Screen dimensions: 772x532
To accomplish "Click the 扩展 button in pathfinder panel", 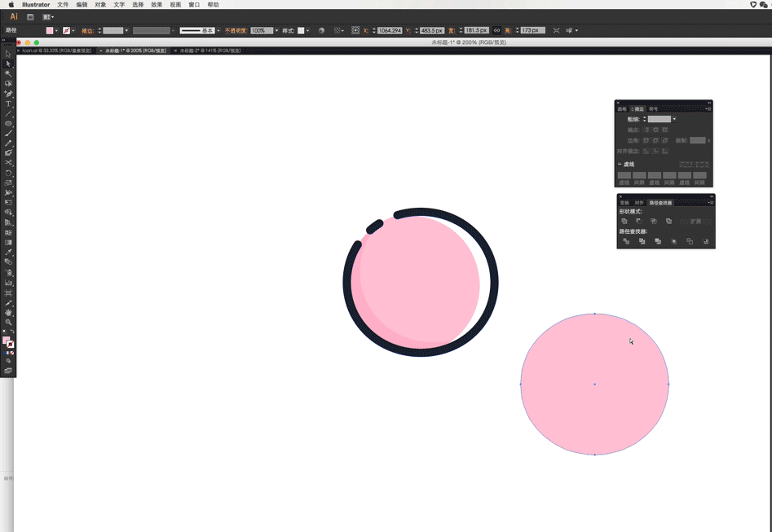I will (695, 222).
